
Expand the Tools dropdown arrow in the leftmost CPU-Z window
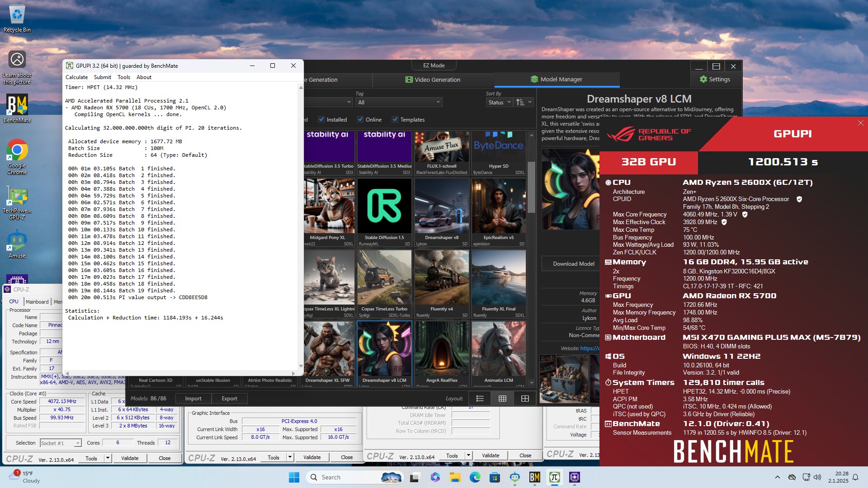(x=108, y=458)
